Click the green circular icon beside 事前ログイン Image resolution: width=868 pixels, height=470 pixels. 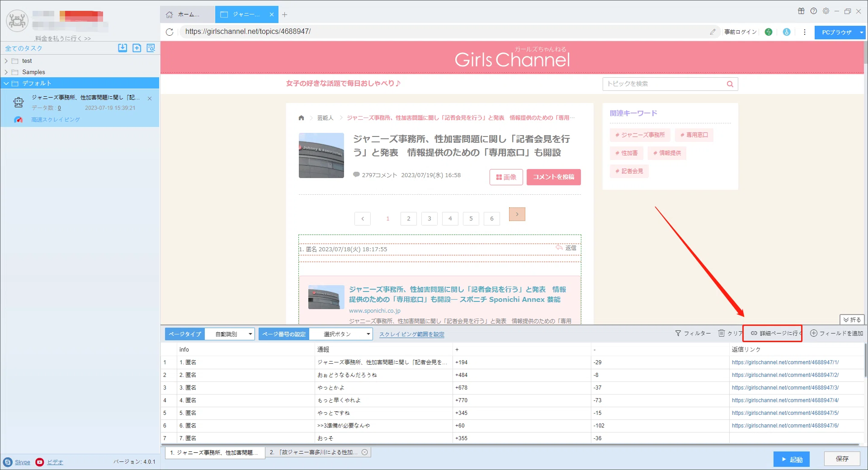click(769, 32)
